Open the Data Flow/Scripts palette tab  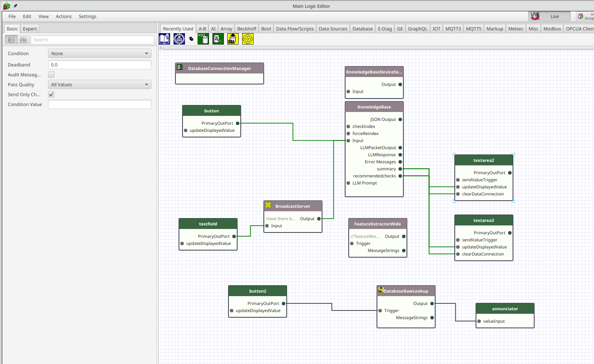295,29
